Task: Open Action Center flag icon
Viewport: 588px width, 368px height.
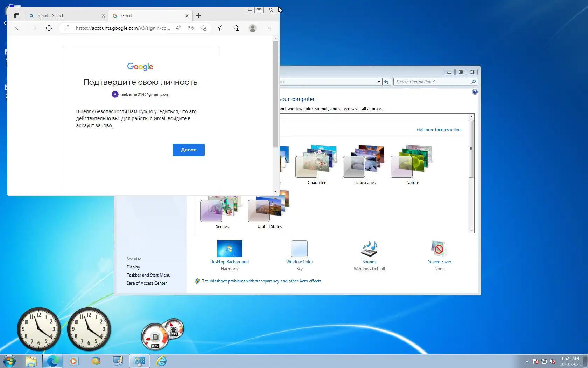Action: [x=536, y=361]
